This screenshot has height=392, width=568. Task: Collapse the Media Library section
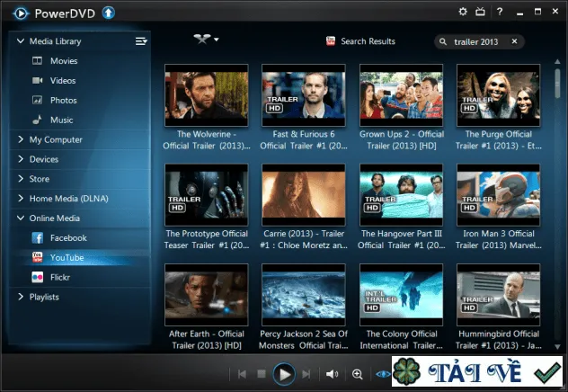tap(21, 41)
